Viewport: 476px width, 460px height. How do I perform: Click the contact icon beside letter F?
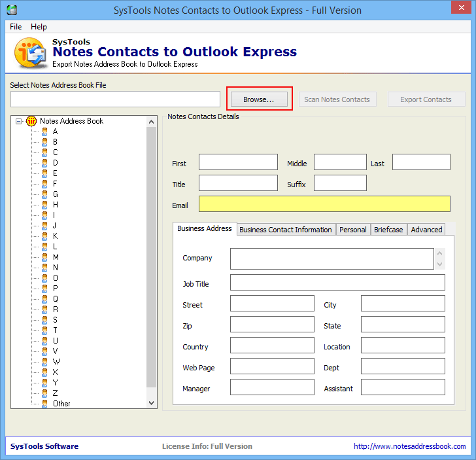click(44, 184)
